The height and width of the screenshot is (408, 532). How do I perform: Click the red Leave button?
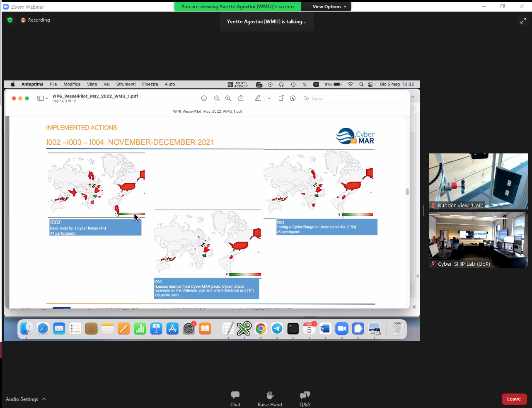(514, 399)
